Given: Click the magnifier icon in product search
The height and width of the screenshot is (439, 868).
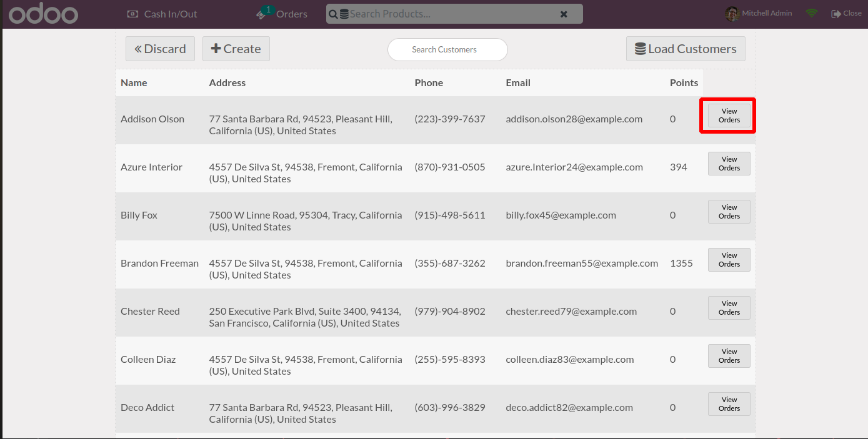Looking at the screenshot, I should pos(333,14).
